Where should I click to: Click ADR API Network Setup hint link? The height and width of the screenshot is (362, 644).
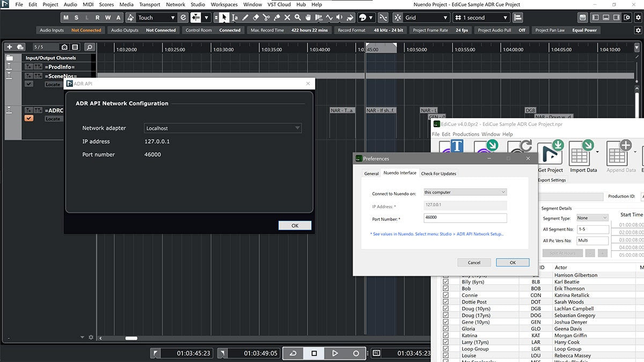click(437, 234)
